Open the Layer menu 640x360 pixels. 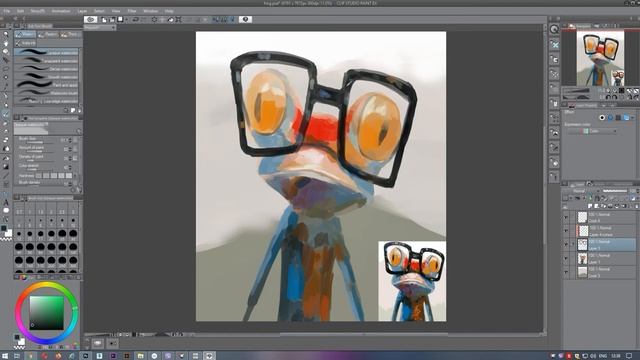point(82,11)
